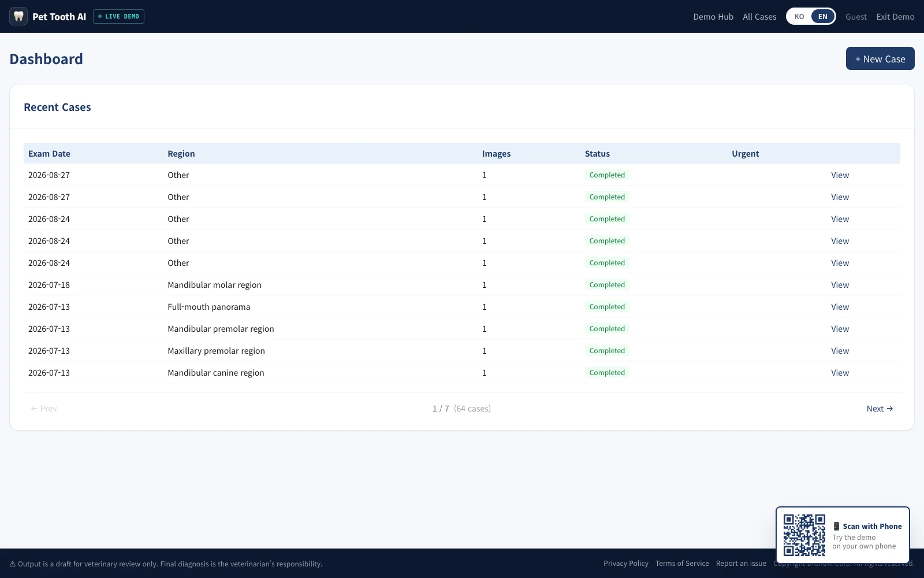View the Mandibular canine region case
This screenshot has width=924, height=578.
[840, 373]
